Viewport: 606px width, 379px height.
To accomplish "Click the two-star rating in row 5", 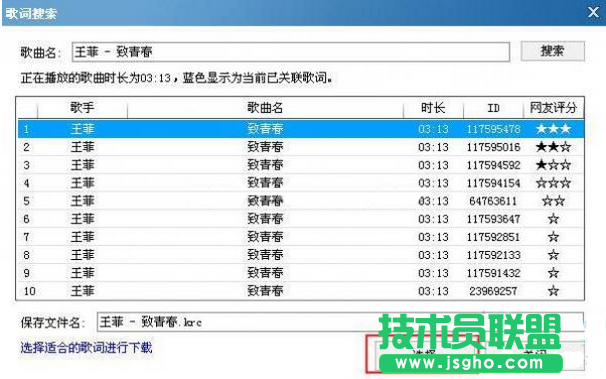I will tap(553, 201).
